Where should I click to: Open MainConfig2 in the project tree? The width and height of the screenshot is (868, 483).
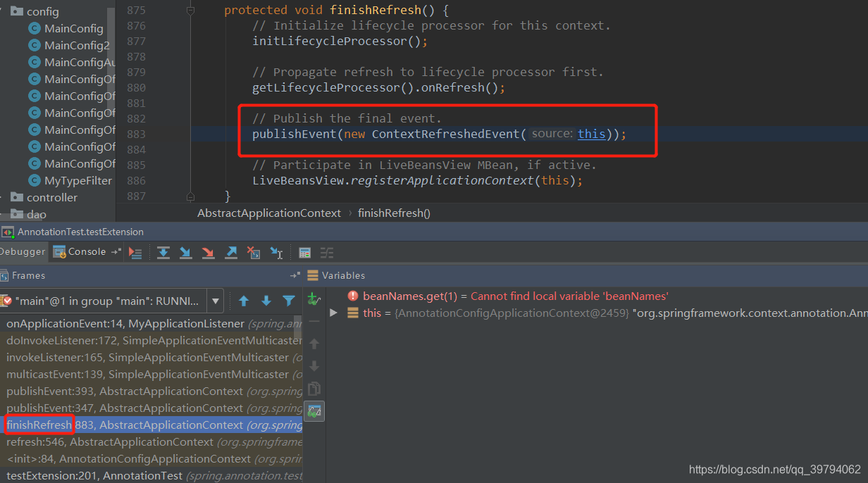[77, 45]
